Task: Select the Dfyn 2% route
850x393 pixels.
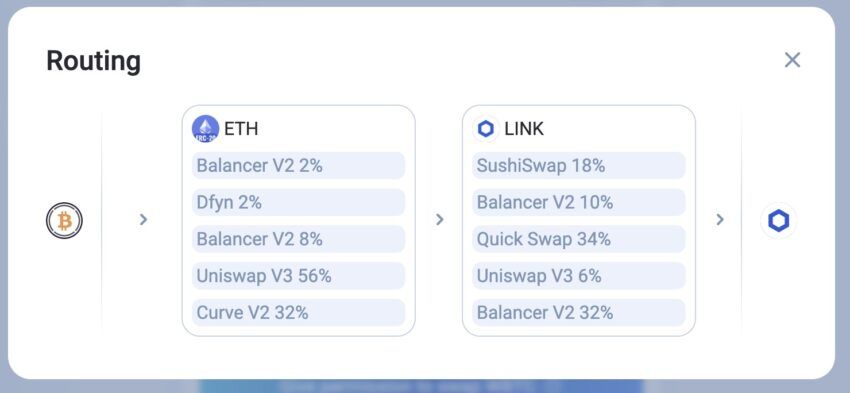Action: pos(299,202)
